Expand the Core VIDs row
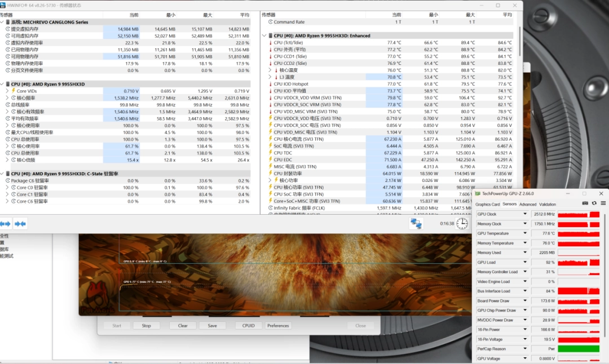Screen dimensions: 609x364 [7, 91]
